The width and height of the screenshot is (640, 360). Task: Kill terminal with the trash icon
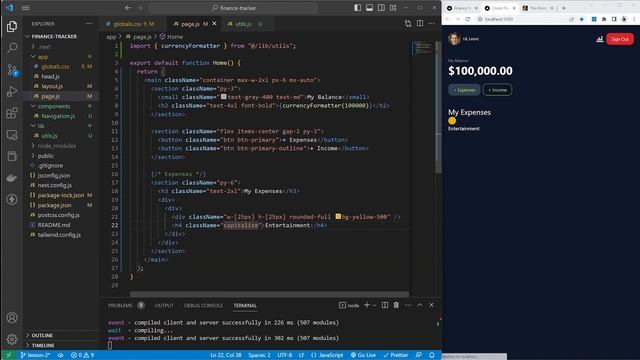tap(396, 305)
